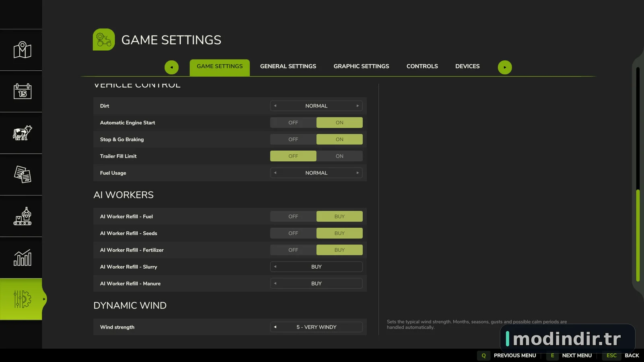
Task: Open the Controls tab
Action: pyautogui.click(x=422, y=66)
